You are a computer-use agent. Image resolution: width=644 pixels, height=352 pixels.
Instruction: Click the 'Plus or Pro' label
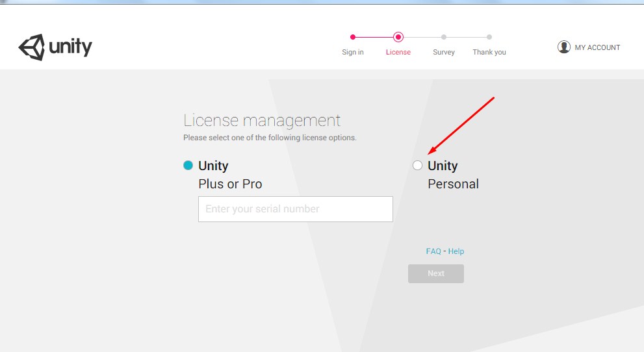pyautogui.click(x=230, y=184)
